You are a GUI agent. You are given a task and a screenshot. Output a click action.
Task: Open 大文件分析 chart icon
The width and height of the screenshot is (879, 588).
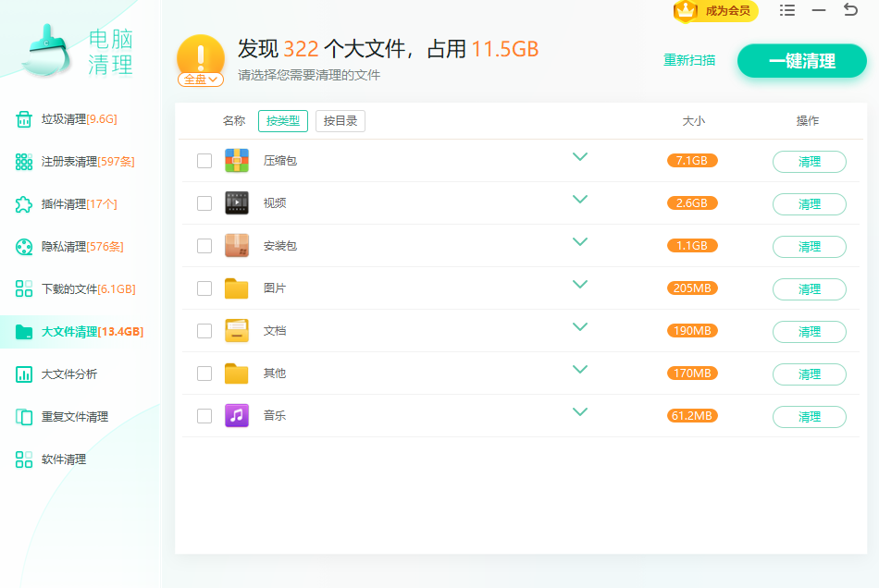[x=24, y=374]
